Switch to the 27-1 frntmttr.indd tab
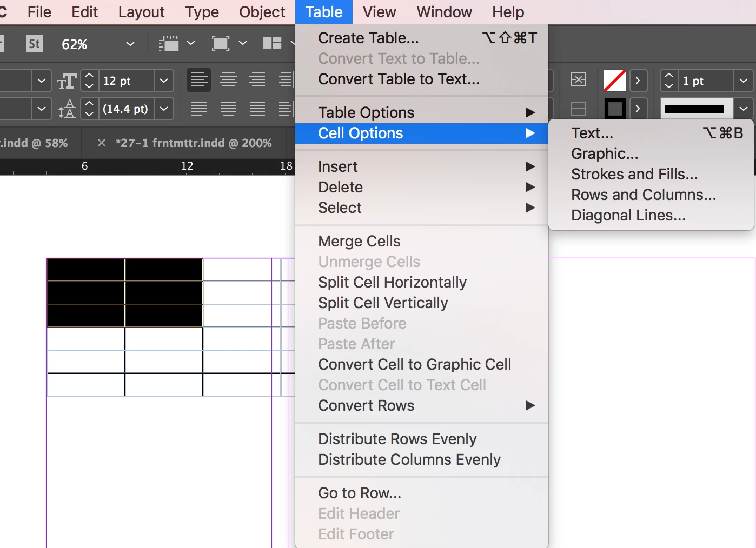756x548 pixels. pyautogui.click(x=194, y=143)
